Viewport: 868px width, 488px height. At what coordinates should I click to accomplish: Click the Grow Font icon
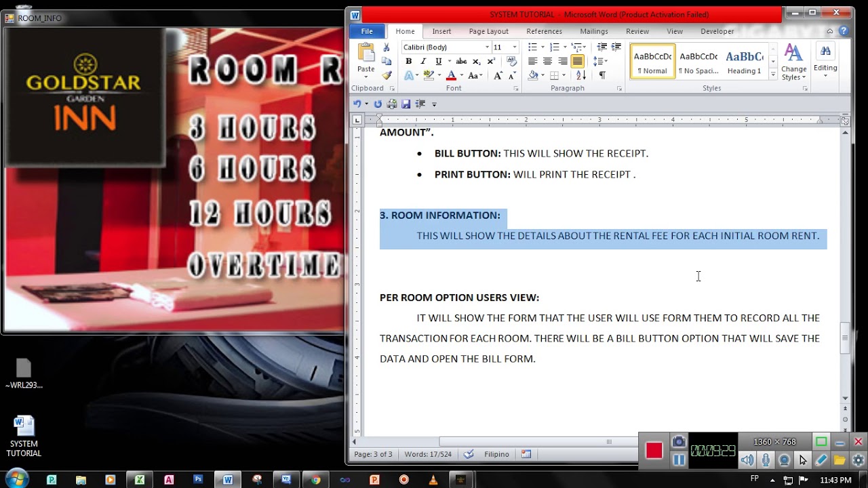[x=497, y=75]
